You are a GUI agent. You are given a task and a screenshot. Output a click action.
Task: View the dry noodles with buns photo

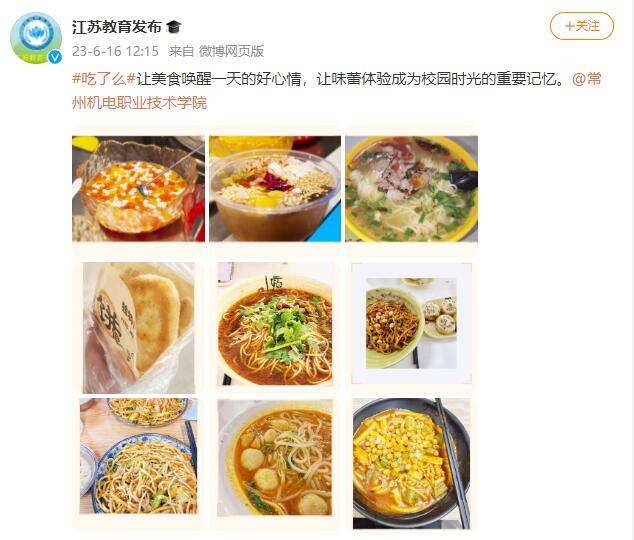click(x=411, y=323)
